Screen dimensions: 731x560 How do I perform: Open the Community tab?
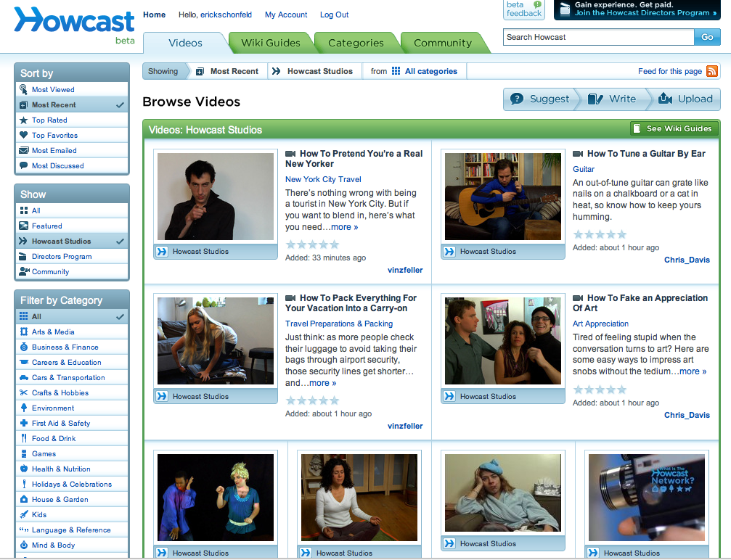pyautogui.click(x=442, y=43)
